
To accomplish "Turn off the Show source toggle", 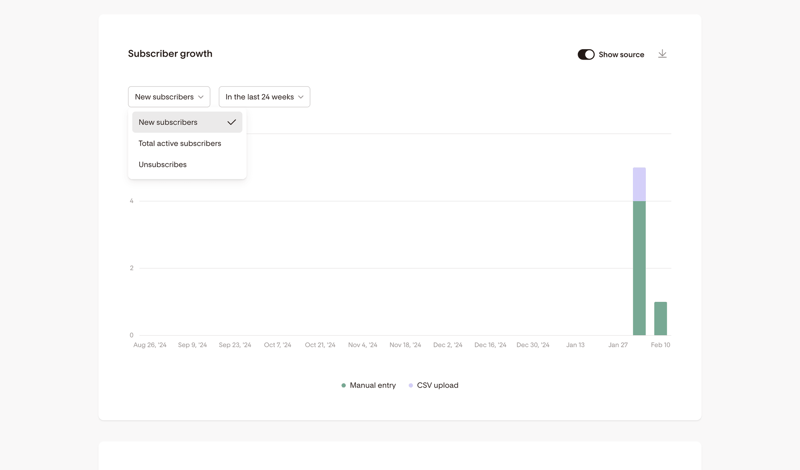I will click(586, 55).
